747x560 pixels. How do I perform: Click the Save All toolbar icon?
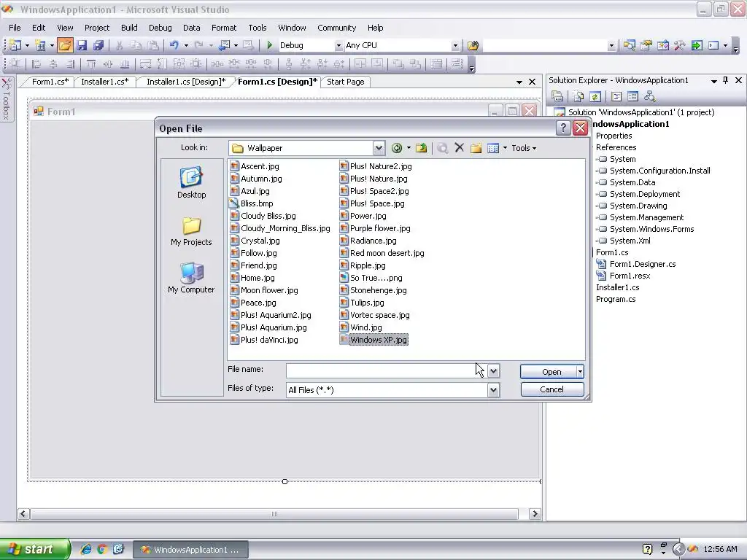pos(98,45)
